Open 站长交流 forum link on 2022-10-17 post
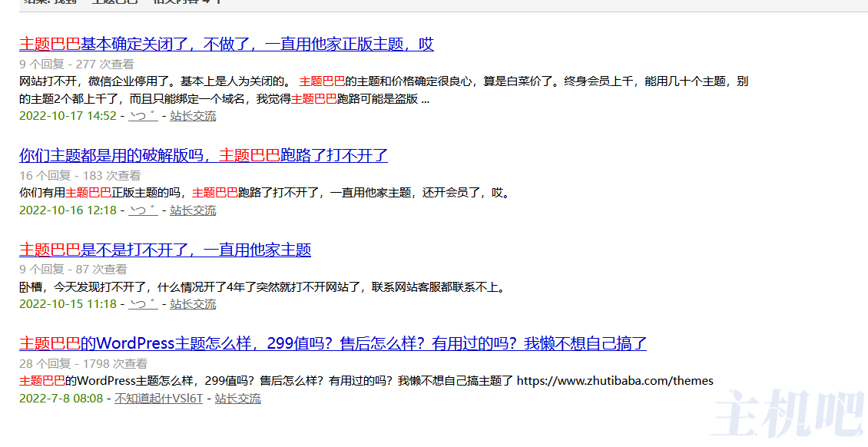868x447 pixels. point(193,116)
